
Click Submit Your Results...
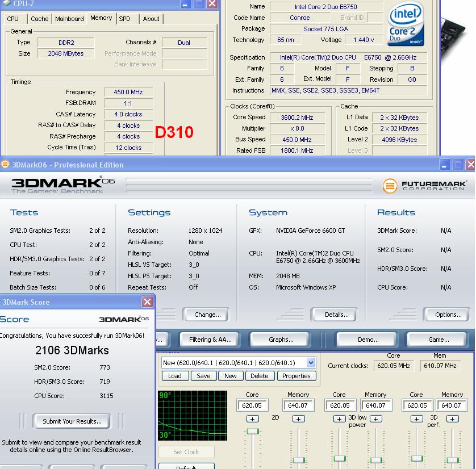[72, 421]
